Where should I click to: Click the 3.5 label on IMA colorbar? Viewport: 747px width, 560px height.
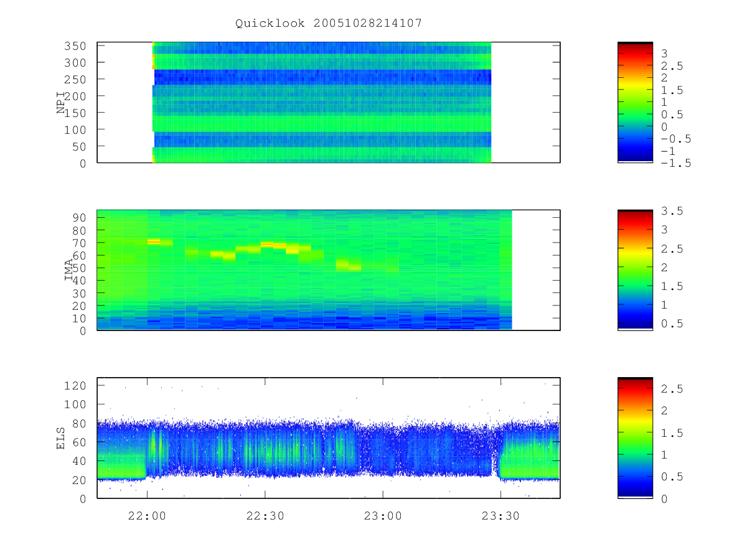[x=671, y=211]
